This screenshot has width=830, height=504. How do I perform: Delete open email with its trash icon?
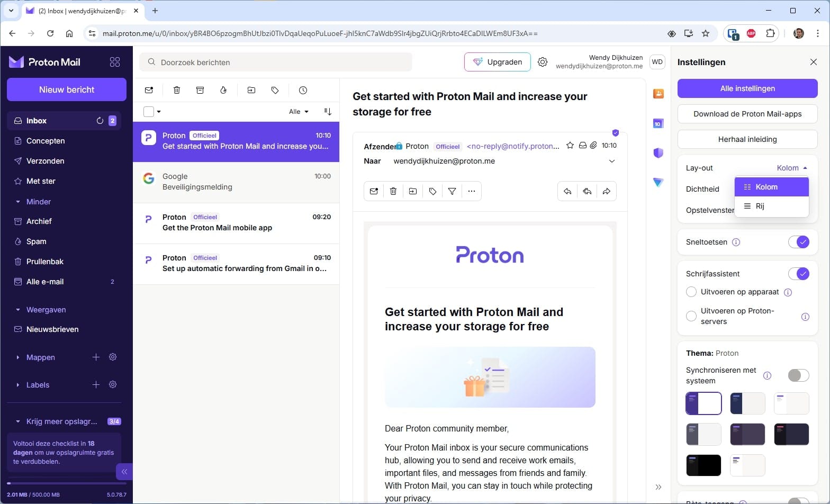tap(393, 191)
